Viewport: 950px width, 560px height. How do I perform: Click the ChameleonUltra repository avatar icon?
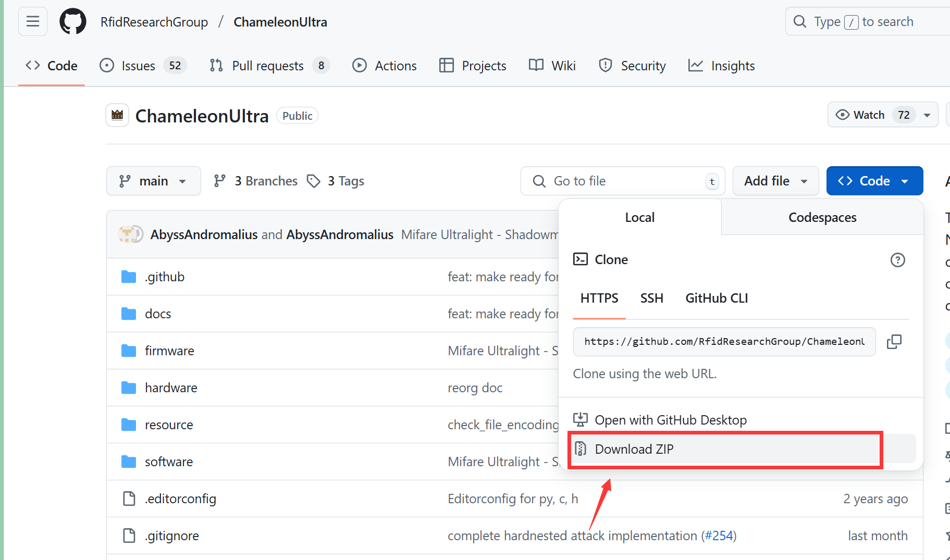coord(117,115)
